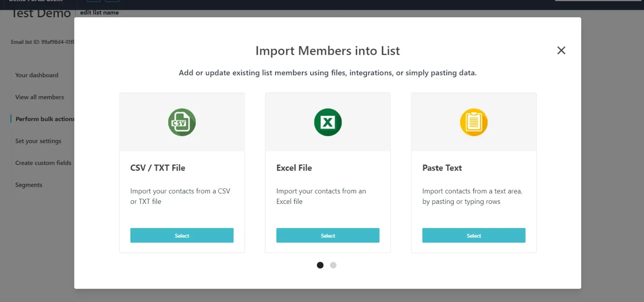Click 'Add or update existing list members' subtitle
Image resolution: width=644 pixels, height=302 pixels.
(328, 73)
